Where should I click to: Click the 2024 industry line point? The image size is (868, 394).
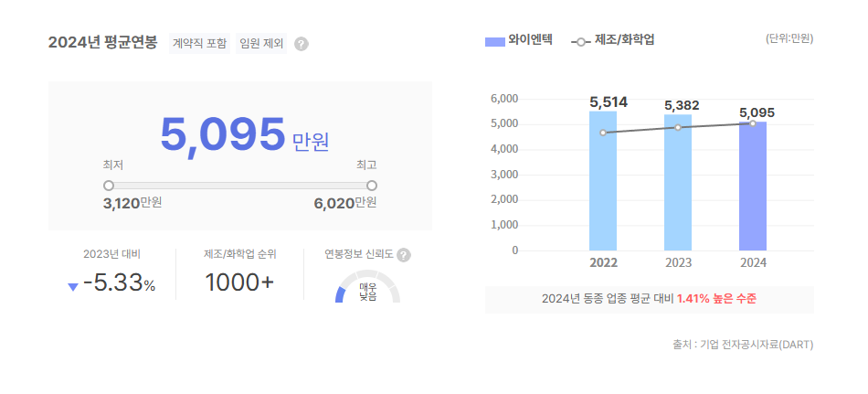(x=753, y=123)
